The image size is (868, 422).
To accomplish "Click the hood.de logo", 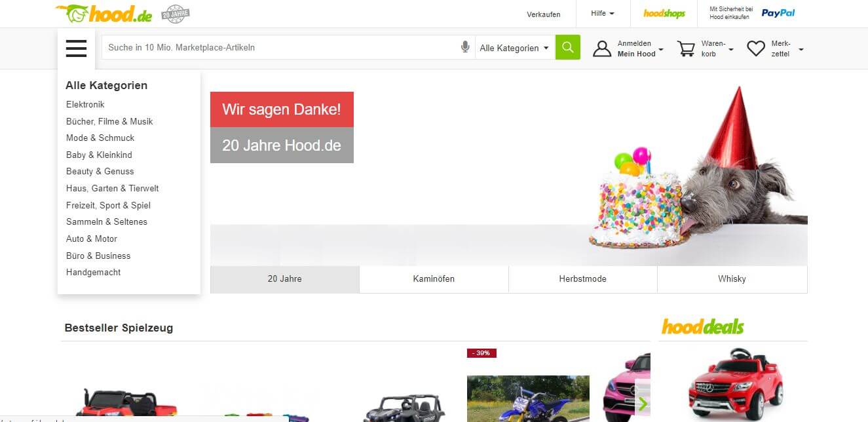I will tap(105, 14).
